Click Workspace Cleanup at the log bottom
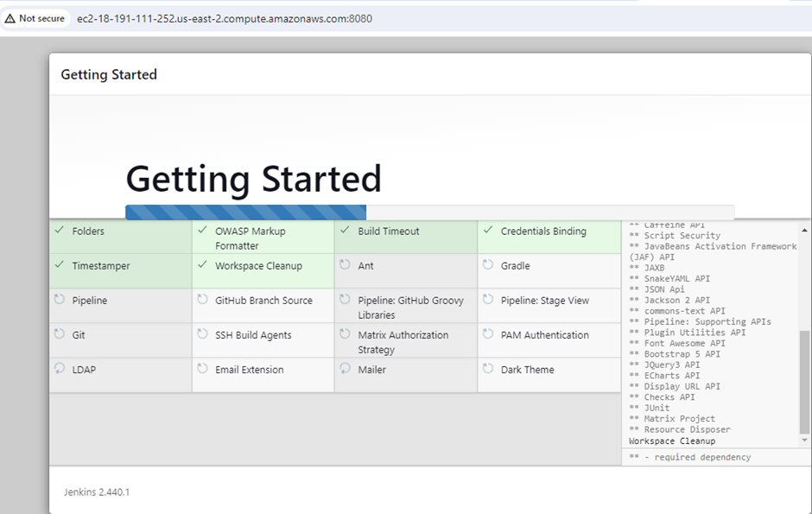 coord(672,441)
